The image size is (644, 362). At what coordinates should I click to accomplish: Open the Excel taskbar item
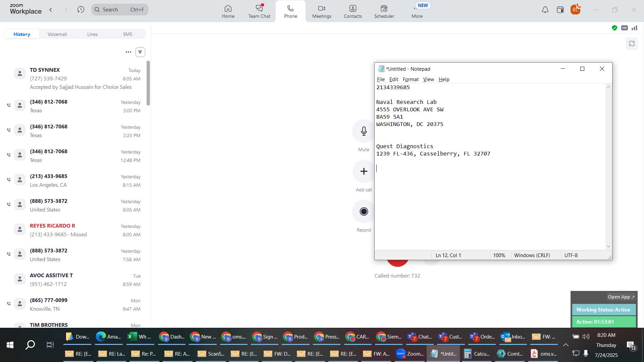[140, 337]
